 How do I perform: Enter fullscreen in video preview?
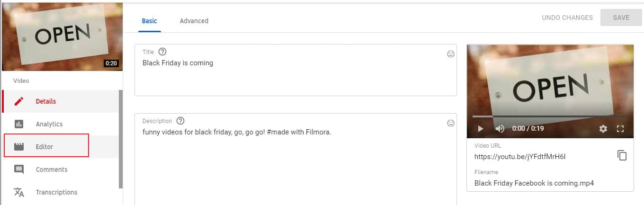pos(620,128)
